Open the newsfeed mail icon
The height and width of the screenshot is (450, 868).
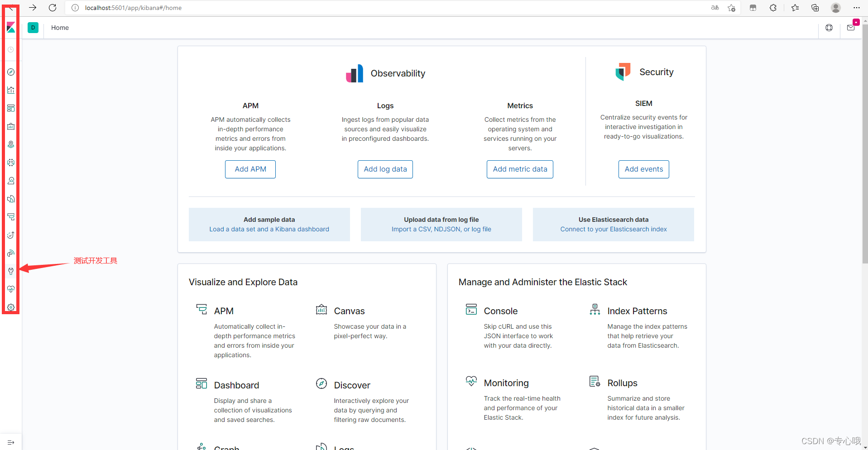851,28
